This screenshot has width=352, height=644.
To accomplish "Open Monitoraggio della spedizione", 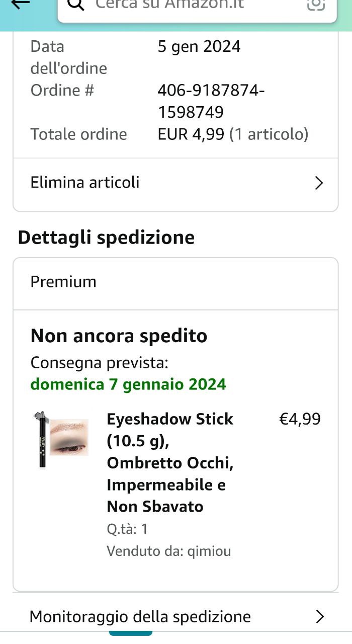I will point(175,616).
